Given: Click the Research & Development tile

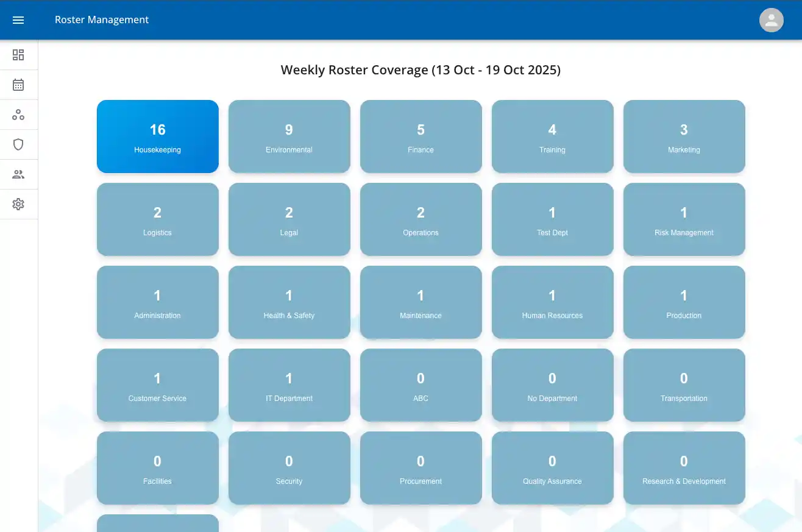Looking at the screenshot, I should pos(684,467).
